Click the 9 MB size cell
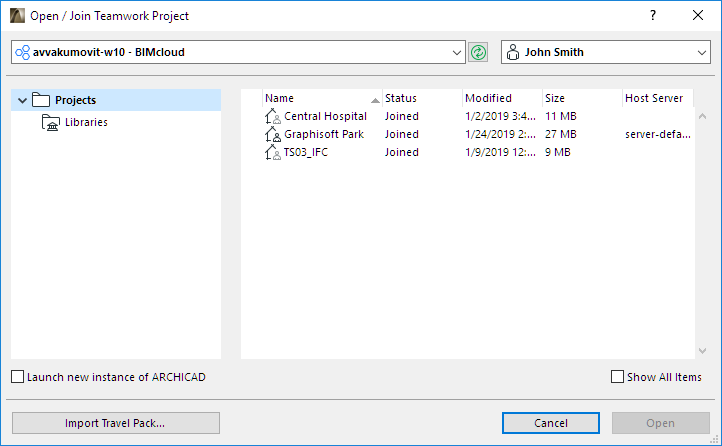 (558, 152)
